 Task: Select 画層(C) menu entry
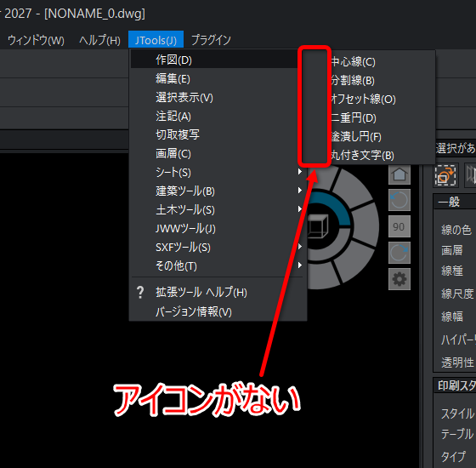pyautogui.click(x=218, y=153)
